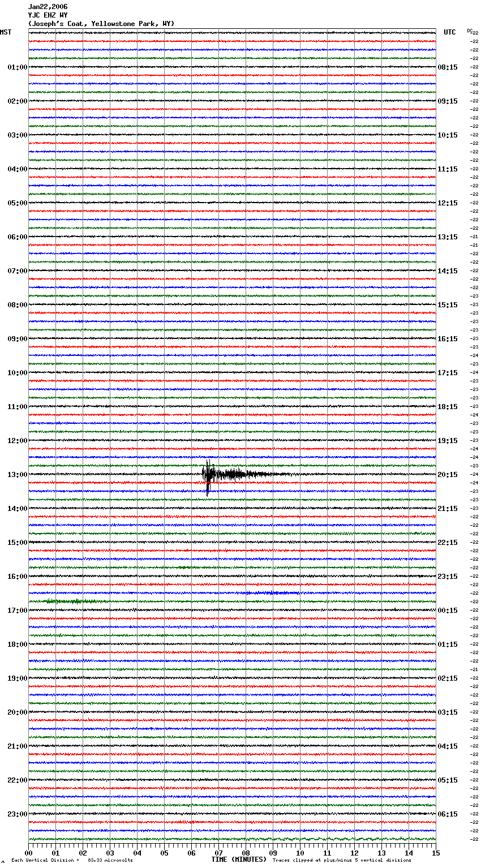Click the 20:00 MST row label

tap(17, 712)
